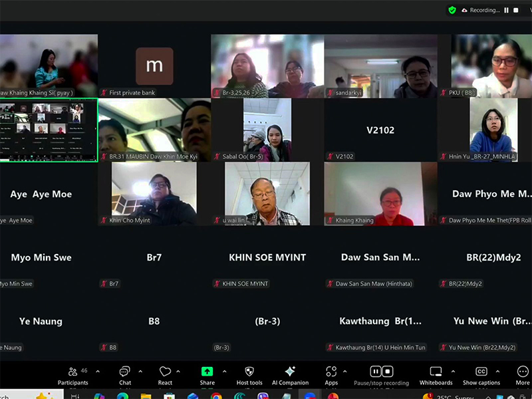This screenshot has width=532, height=399.
Task: Expand the arrow next to Chat
Action: 140,371
